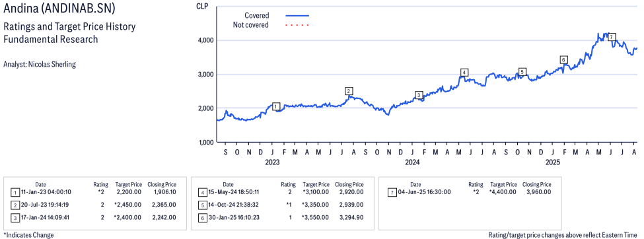644x239 pixels.
Task: Select marker 4 on the chart line
Action: (x=464, y=72)
